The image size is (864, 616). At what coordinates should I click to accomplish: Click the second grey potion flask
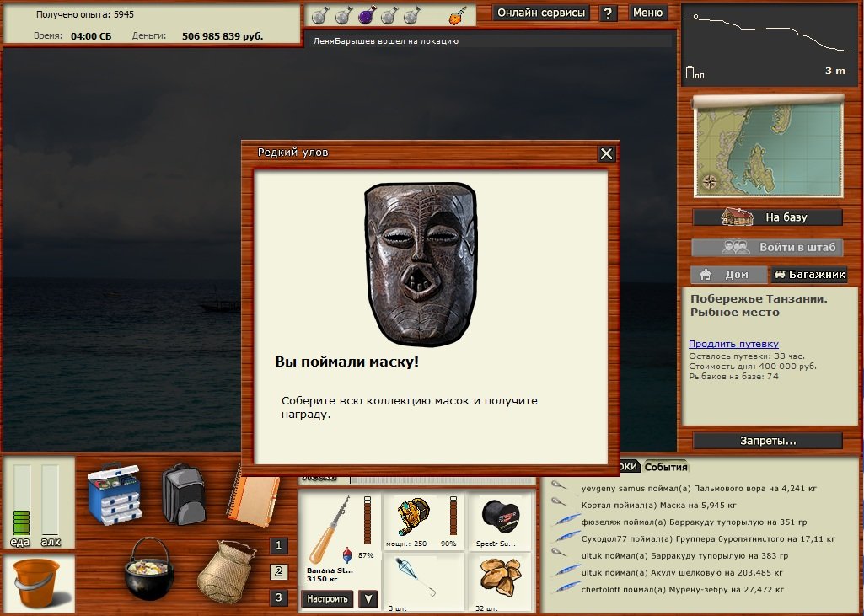(344, 15)
